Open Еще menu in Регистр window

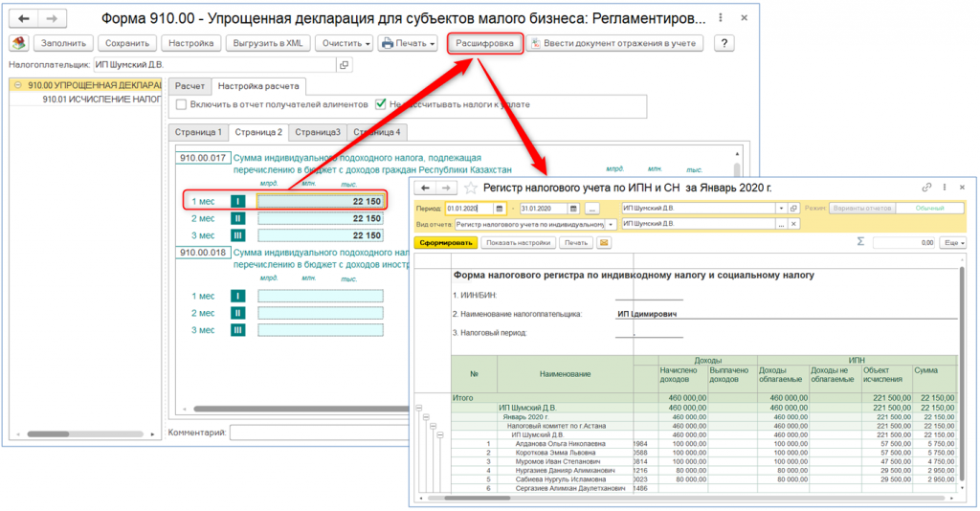click(953, 242)
